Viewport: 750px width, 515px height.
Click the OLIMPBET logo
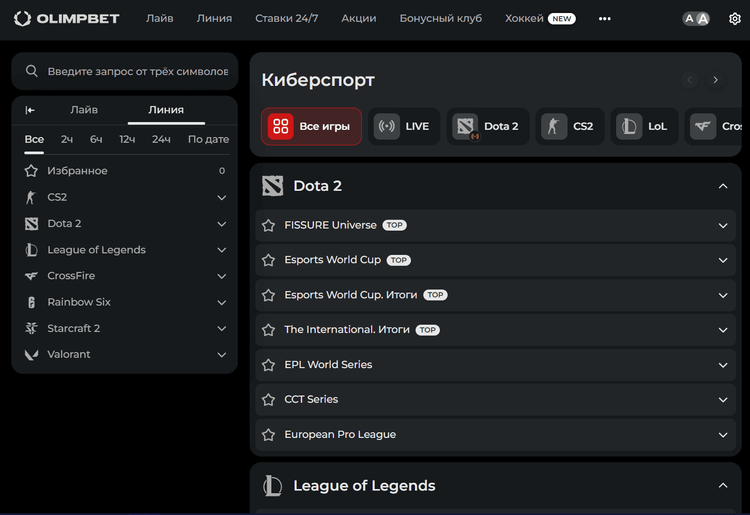click(66, 19)
